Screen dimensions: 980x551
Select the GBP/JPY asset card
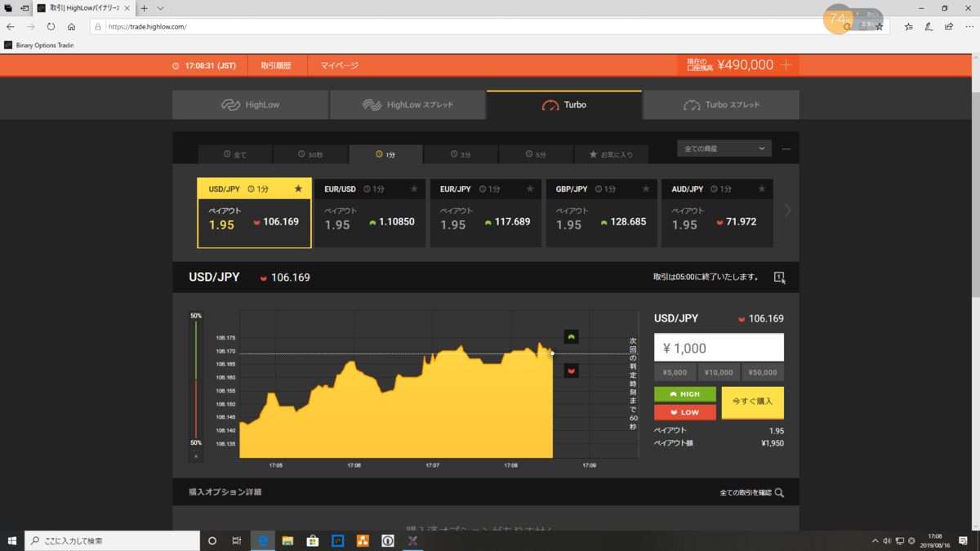[602, 213]
